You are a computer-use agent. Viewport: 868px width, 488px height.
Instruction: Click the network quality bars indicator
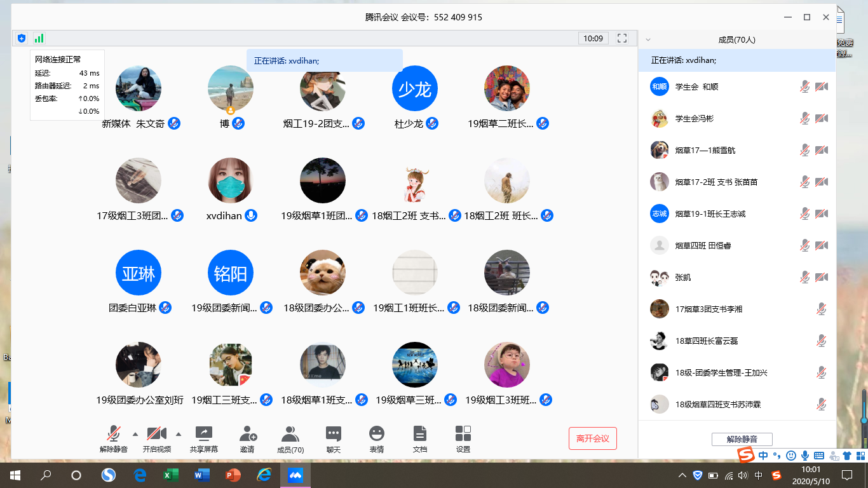point(38,38)
